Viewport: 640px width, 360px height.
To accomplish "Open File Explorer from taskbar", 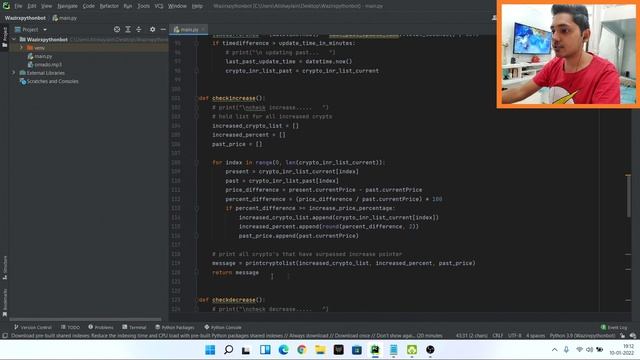I will point(320,350).
